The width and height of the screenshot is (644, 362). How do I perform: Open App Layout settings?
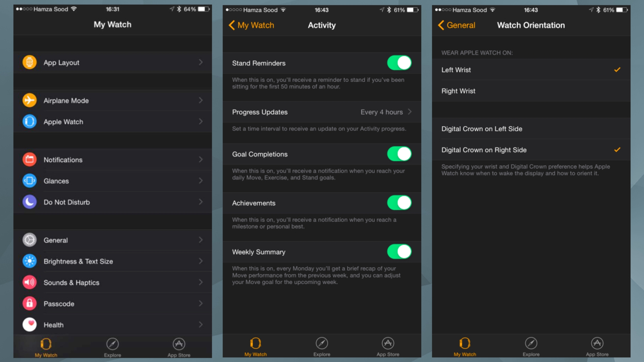(x=112, y=62)
